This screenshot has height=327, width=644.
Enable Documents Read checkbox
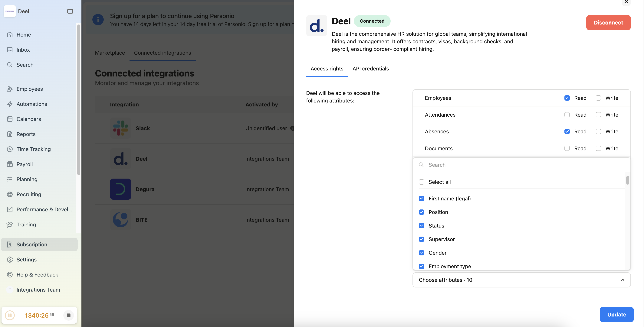pyautogui.click(x=567, y=148)
